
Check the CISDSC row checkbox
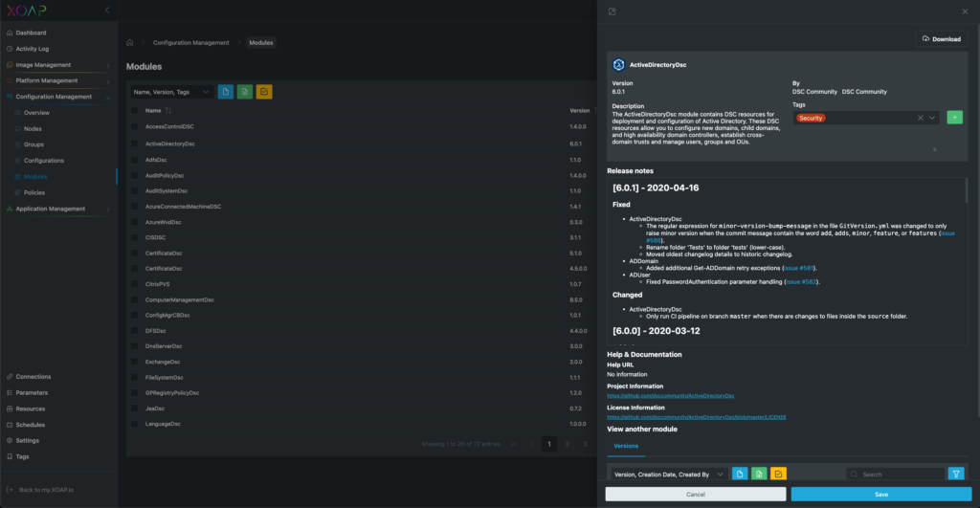pyautogui.click(x=134, y=238)
